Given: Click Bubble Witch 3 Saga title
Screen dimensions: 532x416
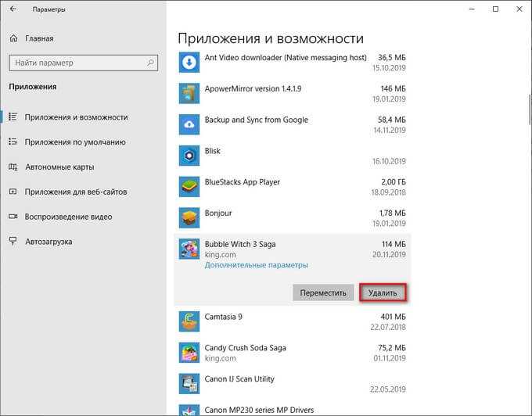Looking at the screenshot, I should 240,244.
